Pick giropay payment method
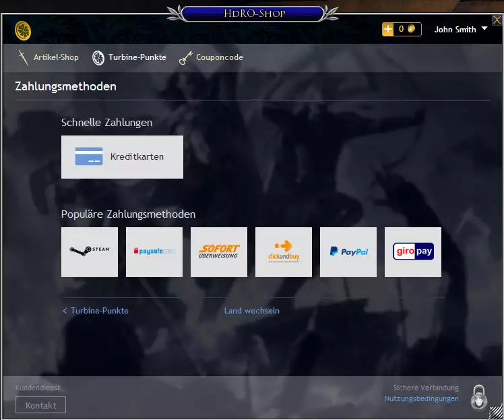 (x=413, y=252)
